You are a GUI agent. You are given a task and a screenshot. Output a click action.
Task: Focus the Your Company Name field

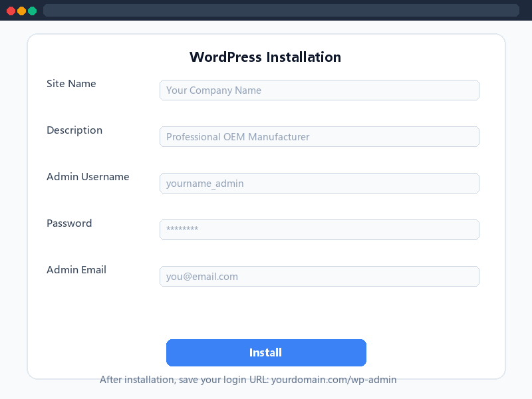click(x=319, y=90)
